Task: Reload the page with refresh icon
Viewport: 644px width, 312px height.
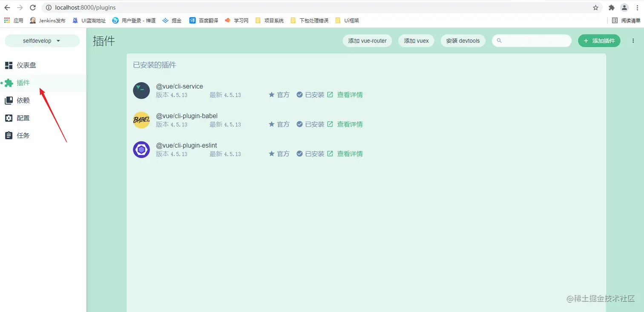Action: point(33,8)
